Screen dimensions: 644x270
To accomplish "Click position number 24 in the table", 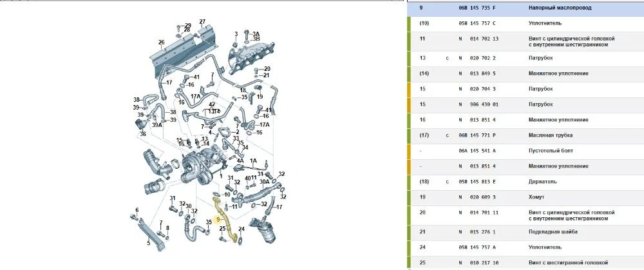I will click(x=422, y=248).
